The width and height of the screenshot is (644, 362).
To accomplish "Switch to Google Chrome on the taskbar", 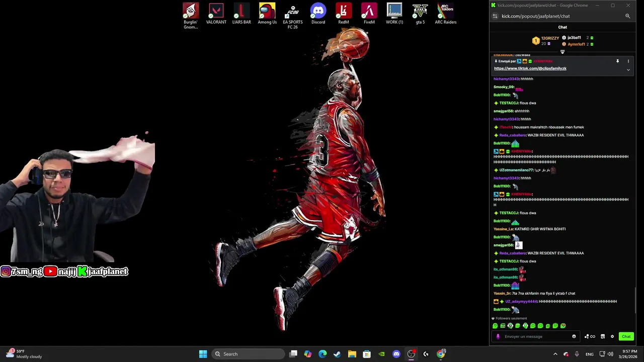I will [441, 354].
